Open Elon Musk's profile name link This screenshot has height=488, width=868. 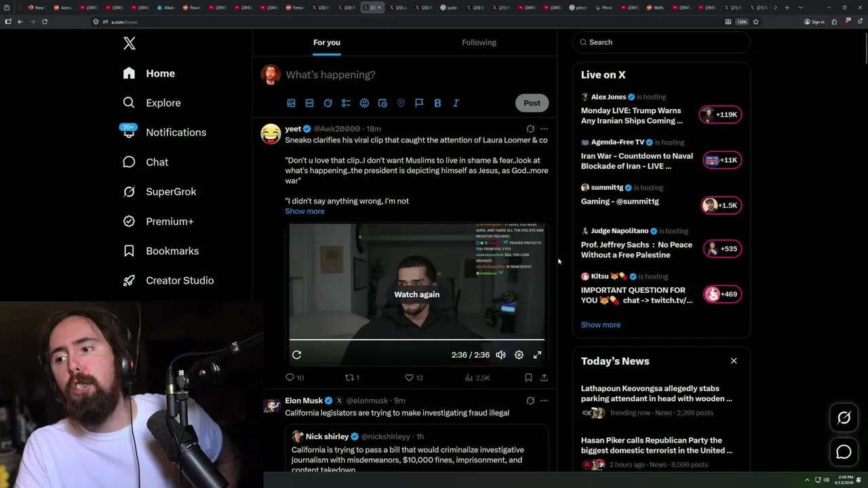point(304,401)
